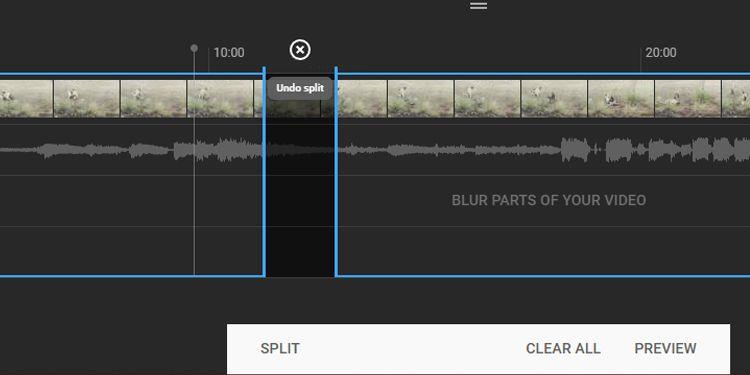The image size is (750, 375).
Task: Click the 10:00 timestamp on the ruler
Action: (229, 53)
